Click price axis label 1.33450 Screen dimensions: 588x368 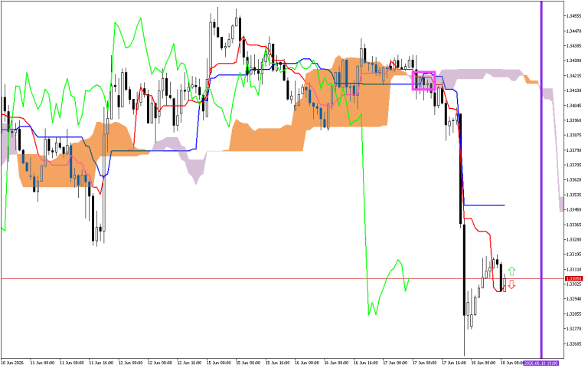pyautogui.click(x=574, y=209)
